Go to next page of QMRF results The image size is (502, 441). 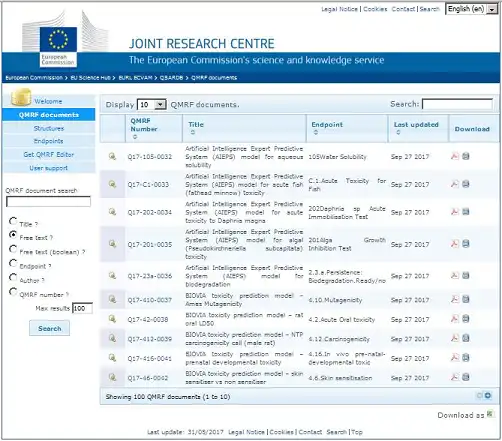(488, 396)
